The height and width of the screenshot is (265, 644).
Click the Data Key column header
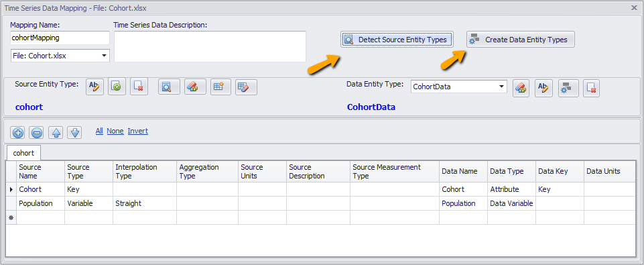coord(560,171)
